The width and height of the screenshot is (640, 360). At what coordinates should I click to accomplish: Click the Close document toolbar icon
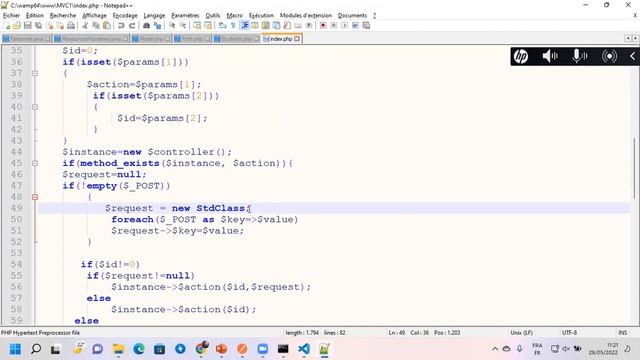[49, 26]
